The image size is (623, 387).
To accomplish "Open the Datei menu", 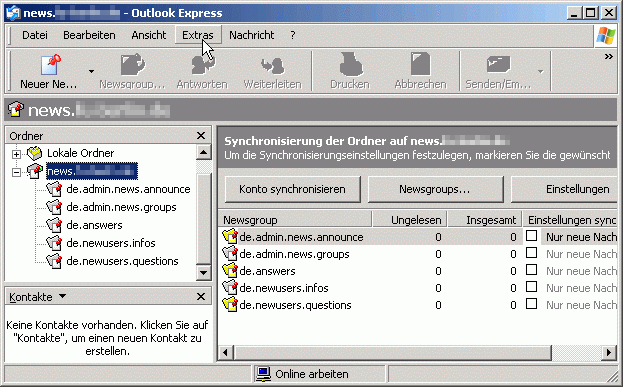I will pyautogui.click(x=35, y=35).
